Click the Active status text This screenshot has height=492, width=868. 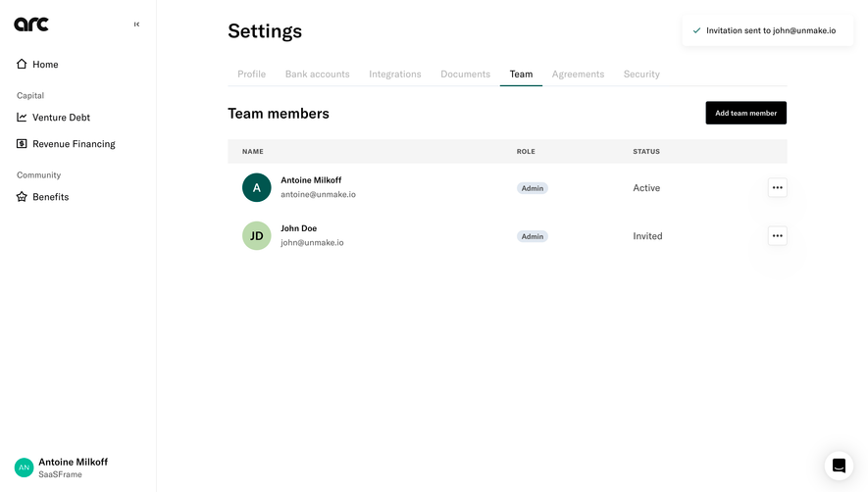click(x=646, y=188)
